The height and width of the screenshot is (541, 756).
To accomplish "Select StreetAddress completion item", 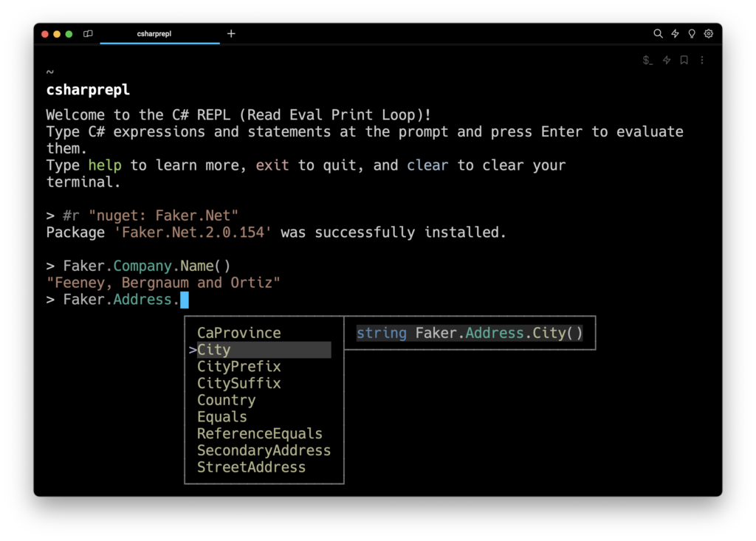I will (251, 467).
